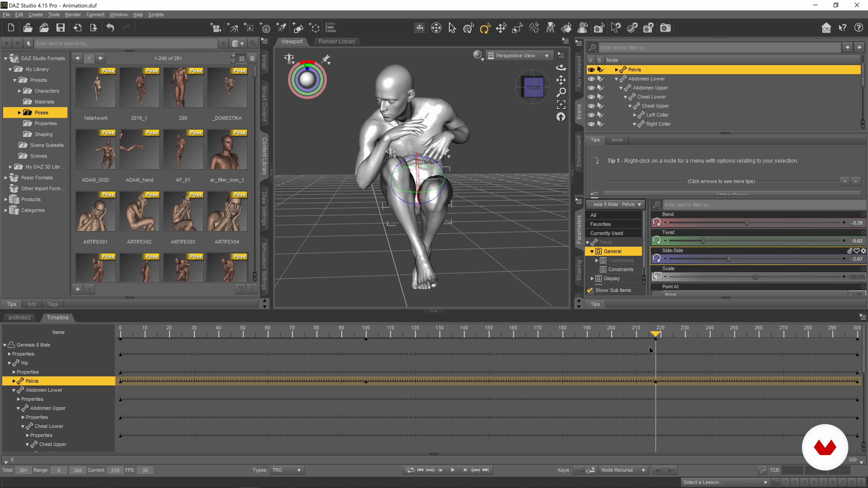Toggle visibility eye of Chest Upper node
The height and width of the screenshot is (488, 868).
tap(591, 106)
